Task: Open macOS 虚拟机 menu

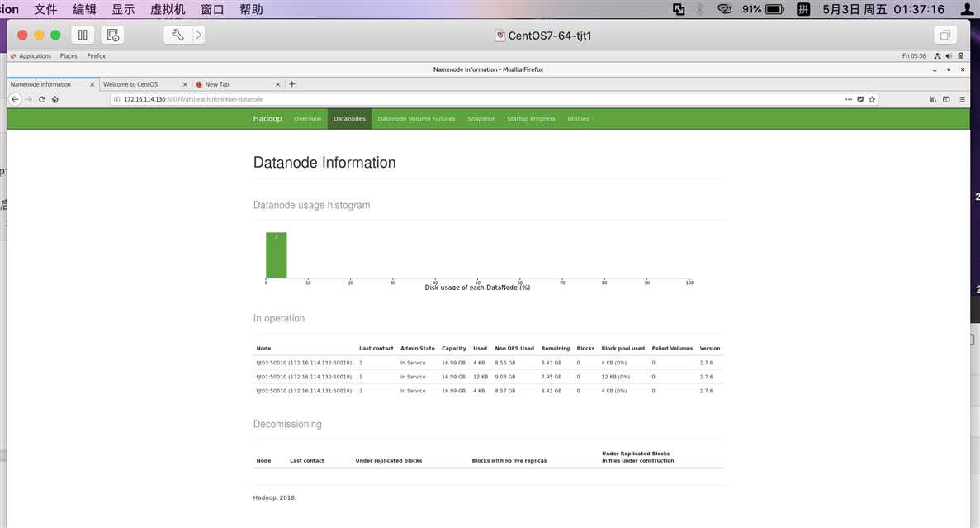Action: (168, 9)
